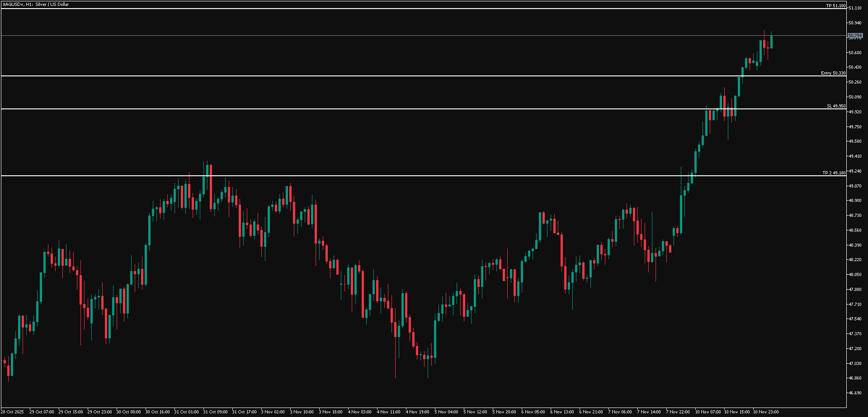Click the 50.600 price scale value
The width and height of the screenshot is (868, 417).
point(855,53)
